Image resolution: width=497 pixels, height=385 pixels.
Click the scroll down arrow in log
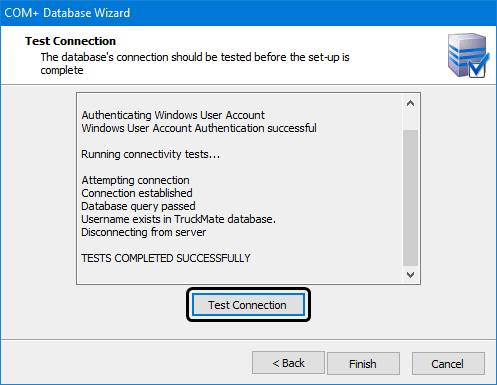point(410,275)
